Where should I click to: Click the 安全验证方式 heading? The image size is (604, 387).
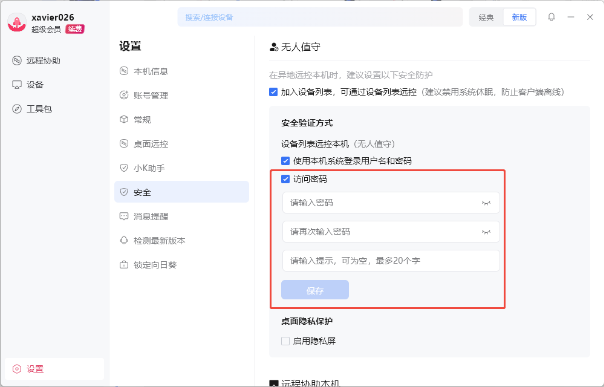click(x=307, y=123)
